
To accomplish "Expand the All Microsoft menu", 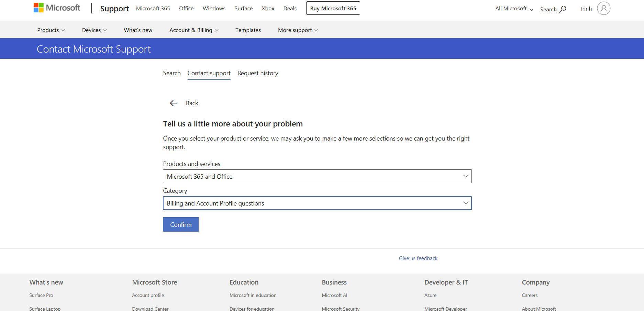I will [514, 9].
